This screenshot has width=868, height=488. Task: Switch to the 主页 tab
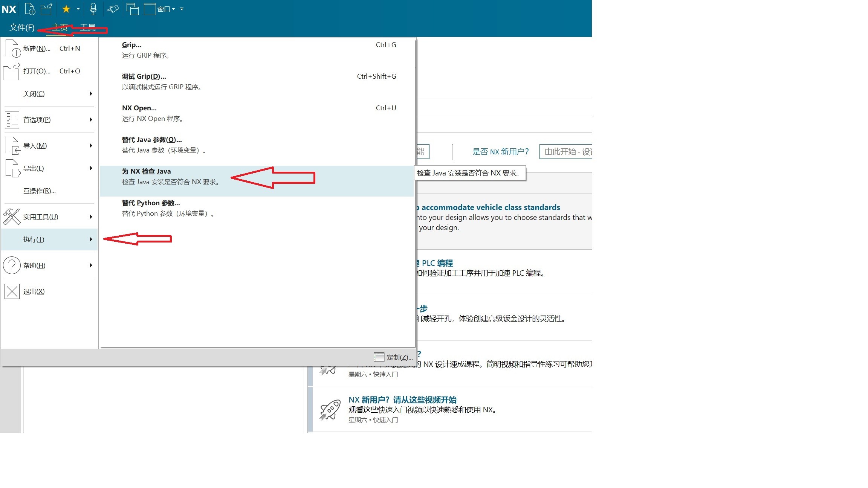pyautogui.click(x=60, y=27)
